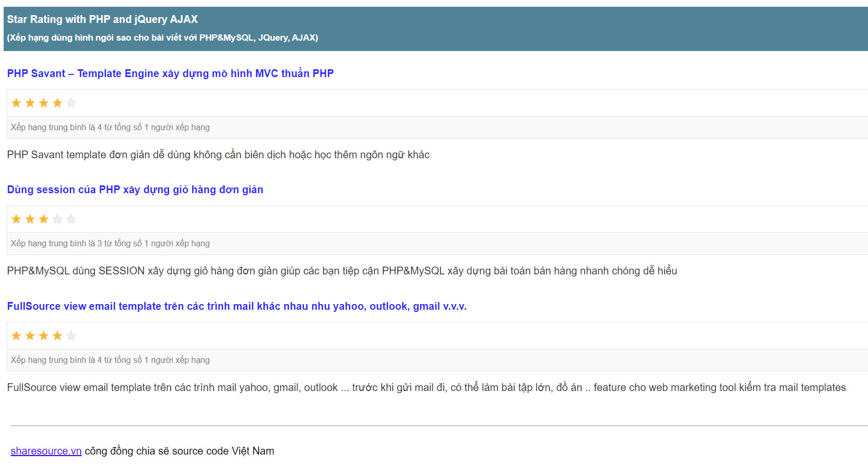Set email template article rating to three stars
The width and height of the screenshot is (868, 466).
coord(44,336)
